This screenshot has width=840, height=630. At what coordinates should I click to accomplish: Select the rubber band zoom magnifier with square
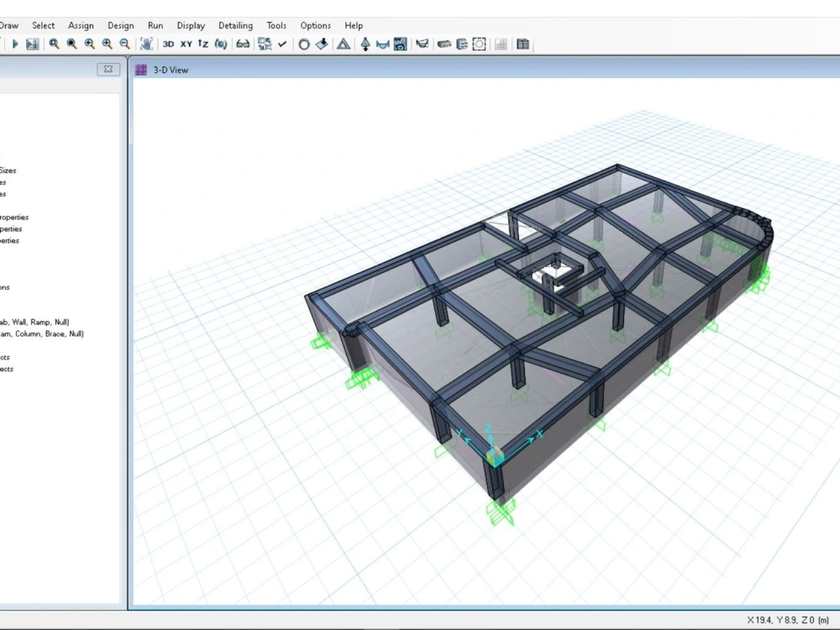click(54, 44)
